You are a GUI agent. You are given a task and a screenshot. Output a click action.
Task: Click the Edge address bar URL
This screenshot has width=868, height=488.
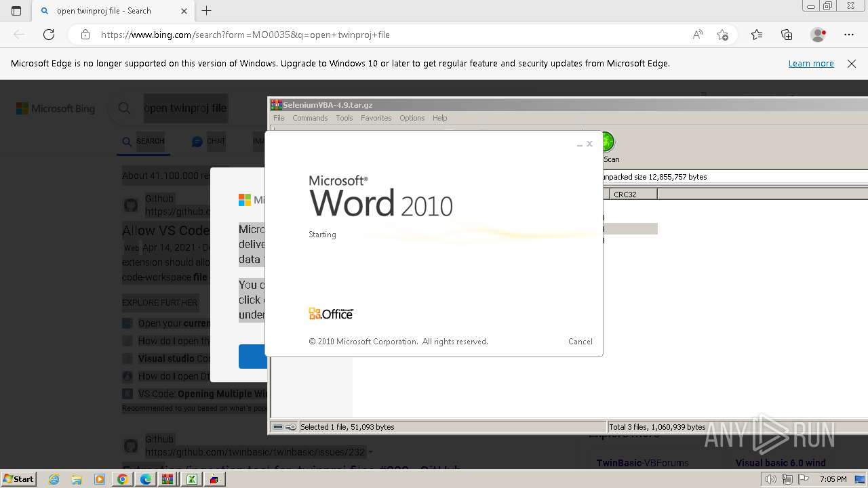point(245,35)
